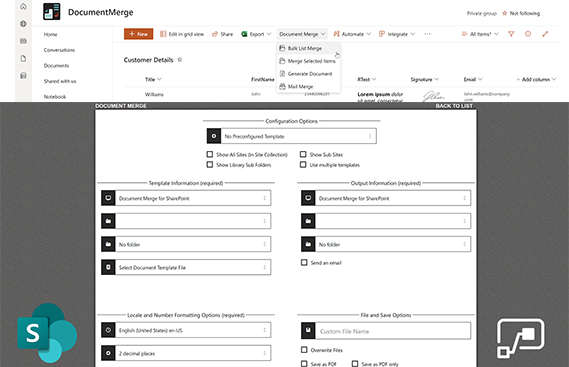
Task: Open Notebook in site navigation
Action: coord(55,97)
